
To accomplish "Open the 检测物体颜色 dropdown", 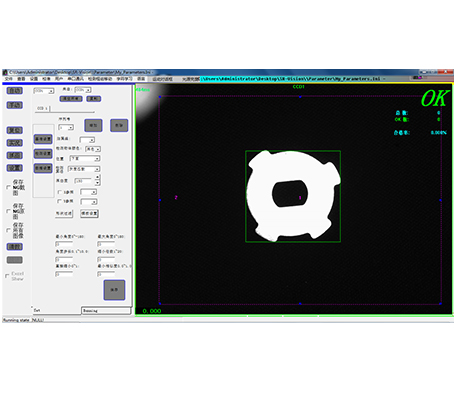I will (x=93, y=149).
